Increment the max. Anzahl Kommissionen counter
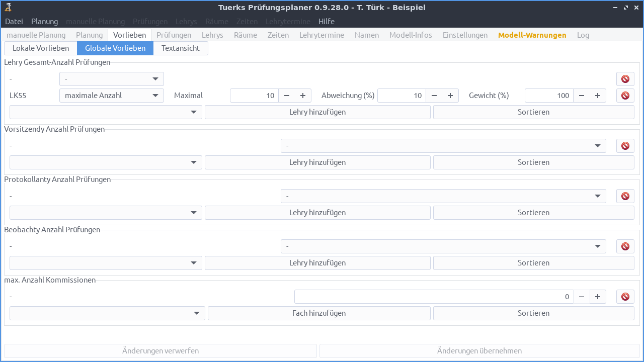Image resolution: width=644 pixels, height=362 pixels. pyautogui.click(x=598, y=297)
